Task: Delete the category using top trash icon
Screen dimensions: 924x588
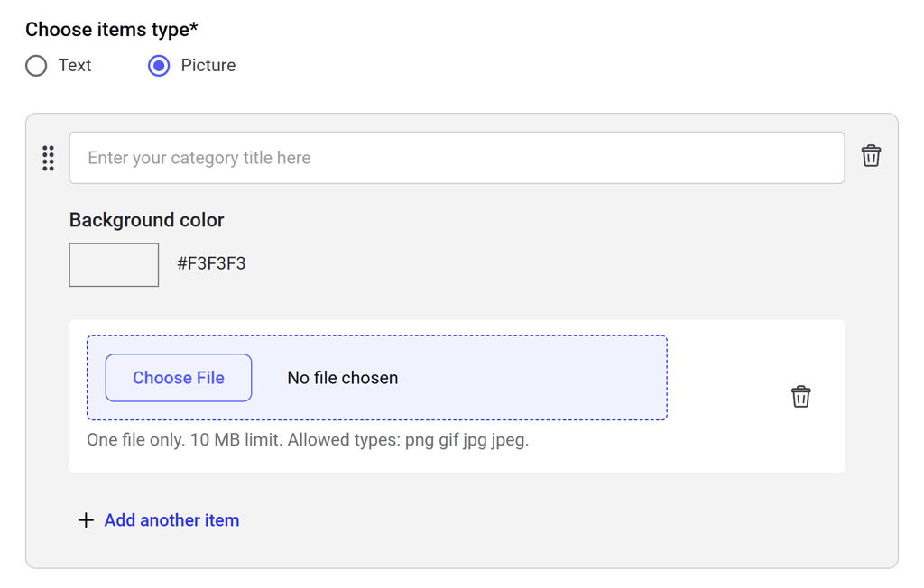Action: pos(871,156)
